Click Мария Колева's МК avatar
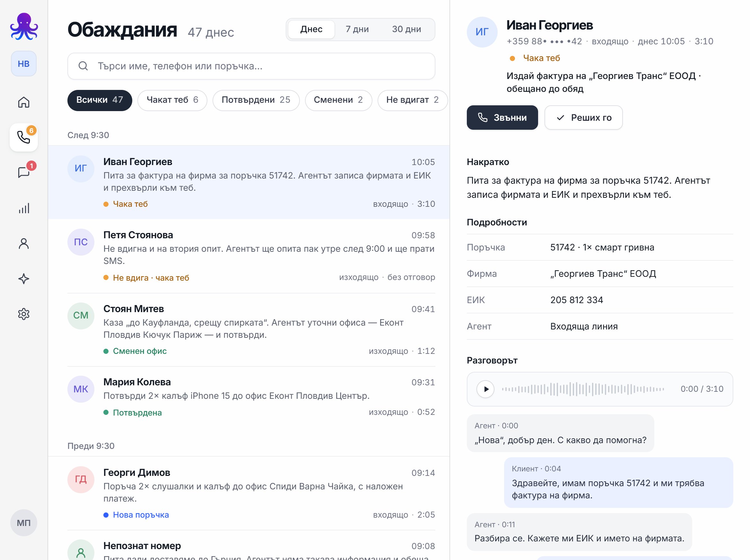This screenshot has height=560, width=750. click(81, 389)
